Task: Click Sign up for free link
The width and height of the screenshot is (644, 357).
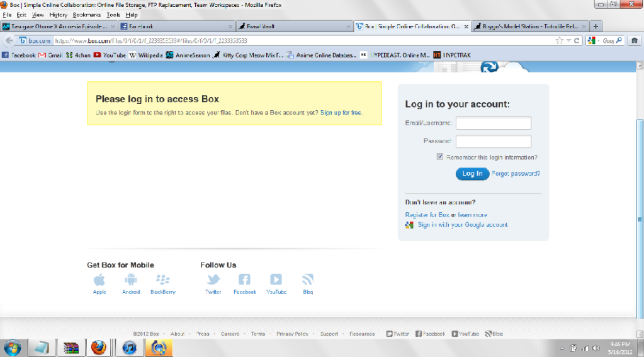Action: (341, 113)
